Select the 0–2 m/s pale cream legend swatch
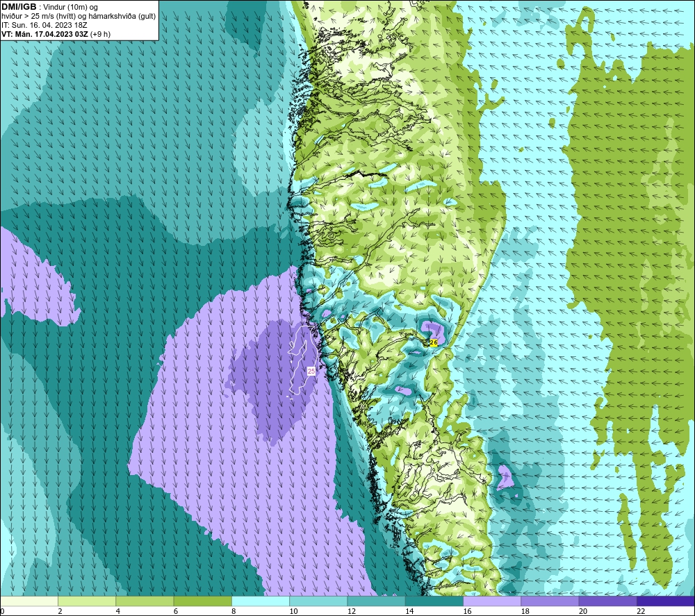This screenshot has width=695, height=616. tap(29, 601)
